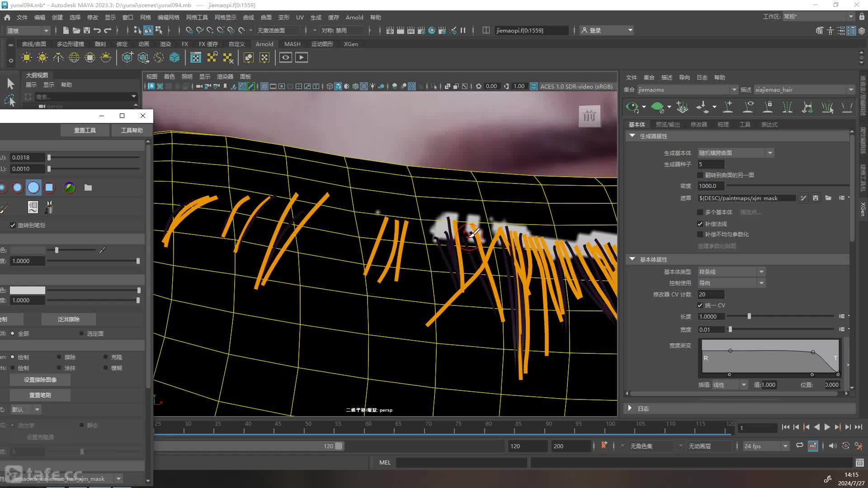Select 克隆 paint operation radio
The image size is (868, 488).
(x=106, y=357)
